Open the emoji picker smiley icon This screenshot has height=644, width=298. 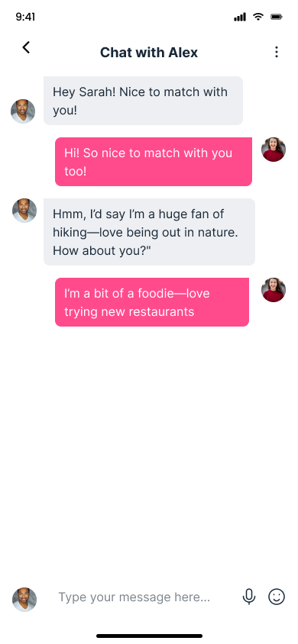pyautogui.click(x=277, y=597)
